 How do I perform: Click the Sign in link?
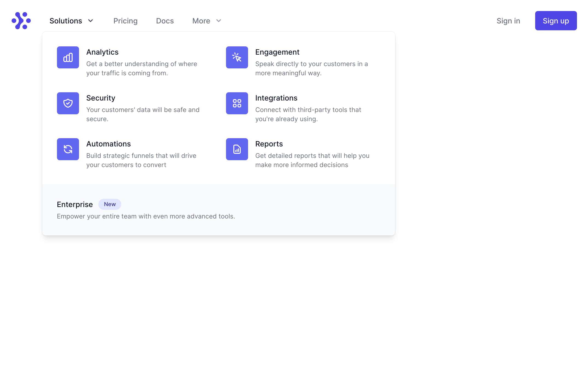pos(508,21)
